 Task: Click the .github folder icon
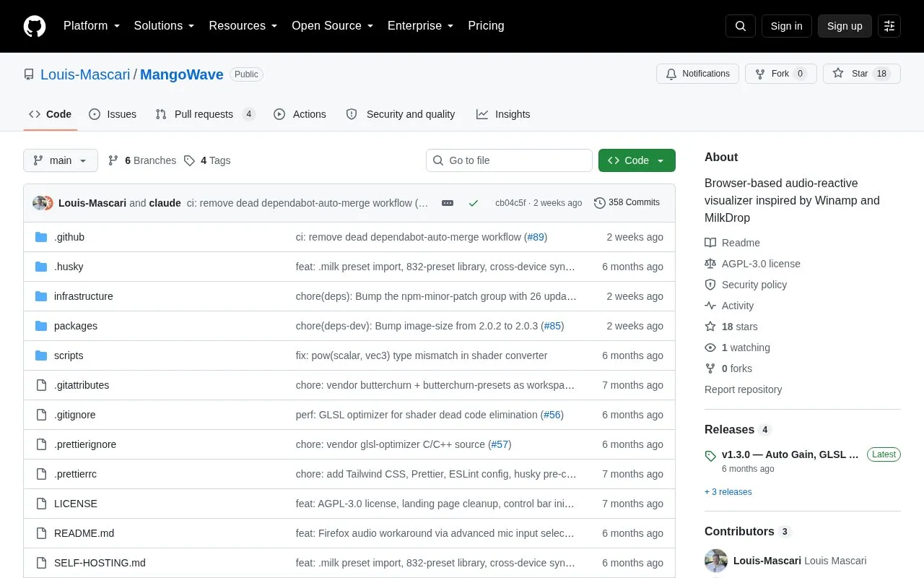(x=41, y=237)
